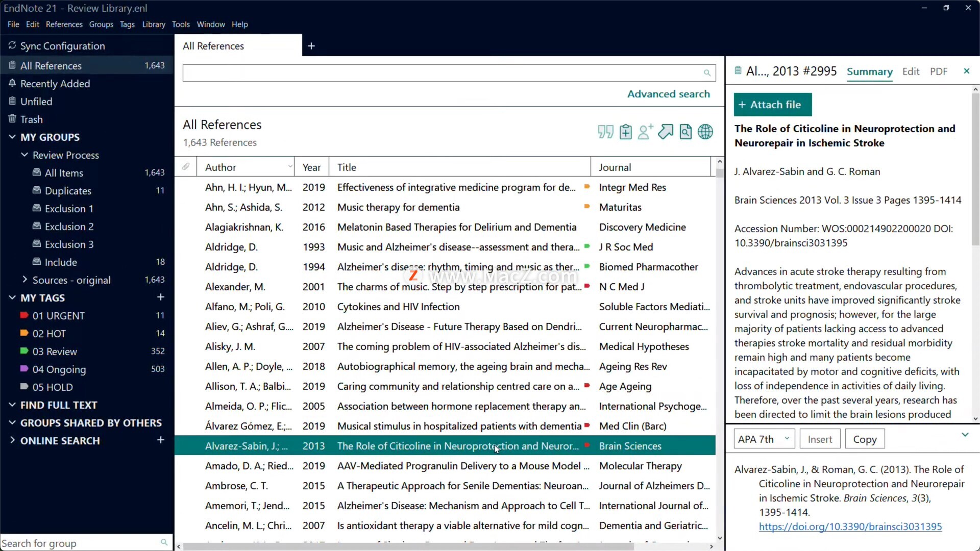Image resolution: width=980 pixels, height=551 pixels.
Task: Open the File menu
Action: [13, 24]
